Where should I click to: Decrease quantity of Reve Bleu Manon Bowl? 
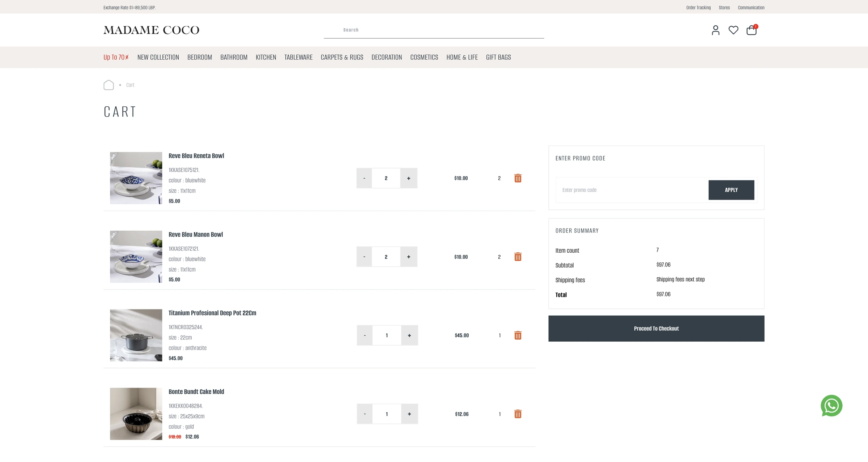[x=364, y=257]
